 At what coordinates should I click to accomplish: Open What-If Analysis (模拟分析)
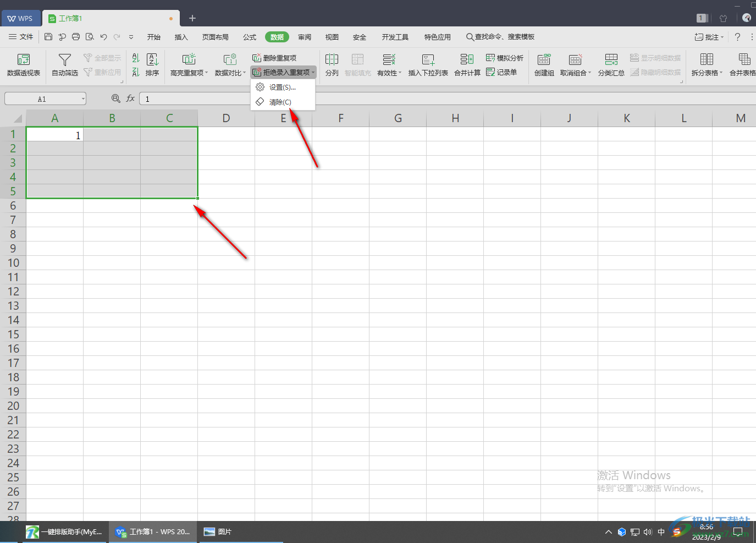point(505,58)
